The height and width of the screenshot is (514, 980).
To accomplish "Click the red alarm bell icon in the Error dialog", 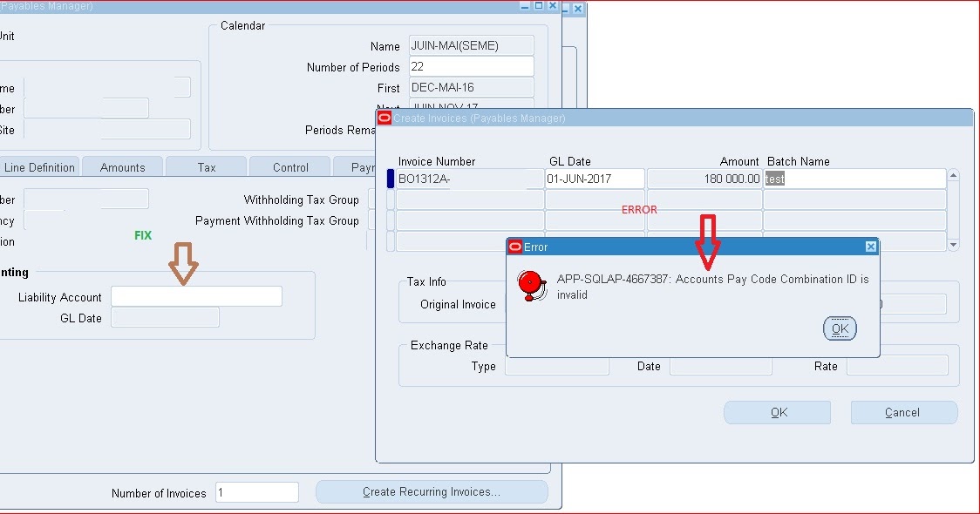I will tap(528, 283).
